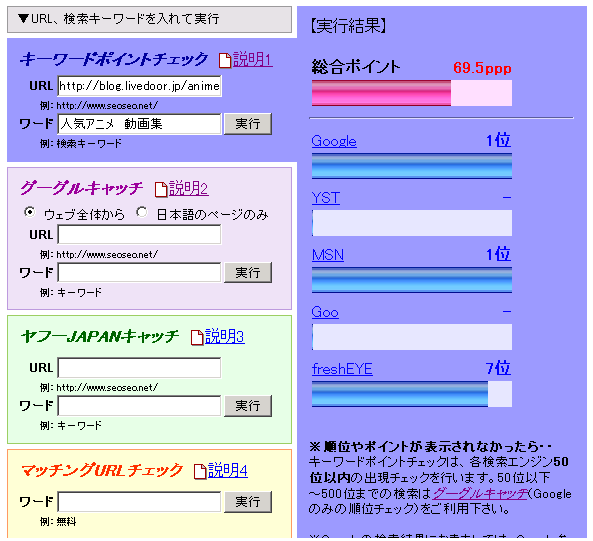593x541 pixels.
Task: Click the グーグルキャッチ section title
Action: pyautogui.click(x=82, y=188)
